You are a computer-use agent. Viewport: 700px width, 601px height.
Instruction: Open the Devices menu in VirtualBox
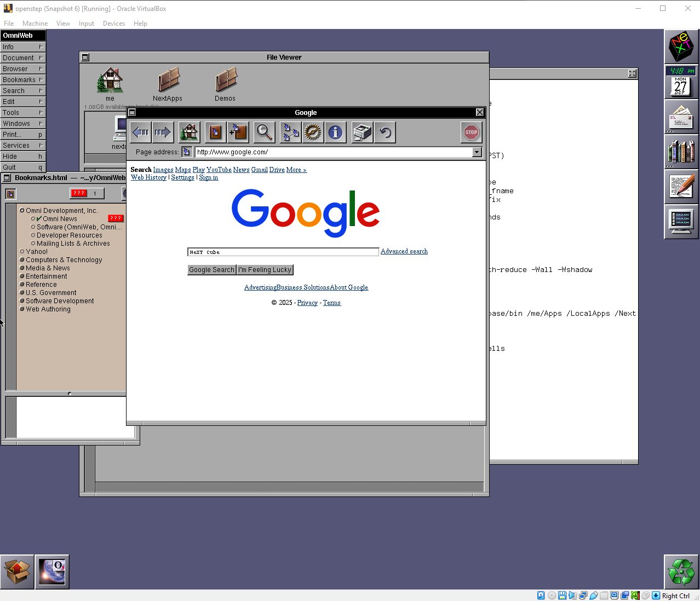[x=113, y=24]
